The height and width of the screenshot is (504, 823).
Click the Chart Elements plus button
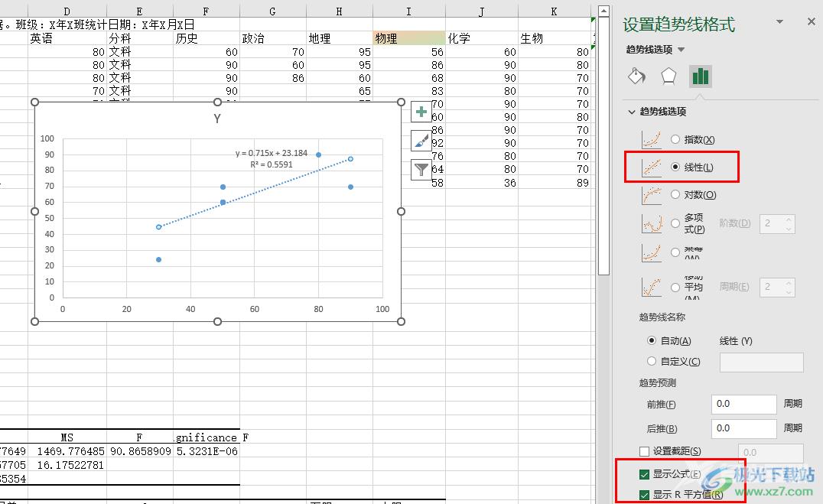(421, 112)
